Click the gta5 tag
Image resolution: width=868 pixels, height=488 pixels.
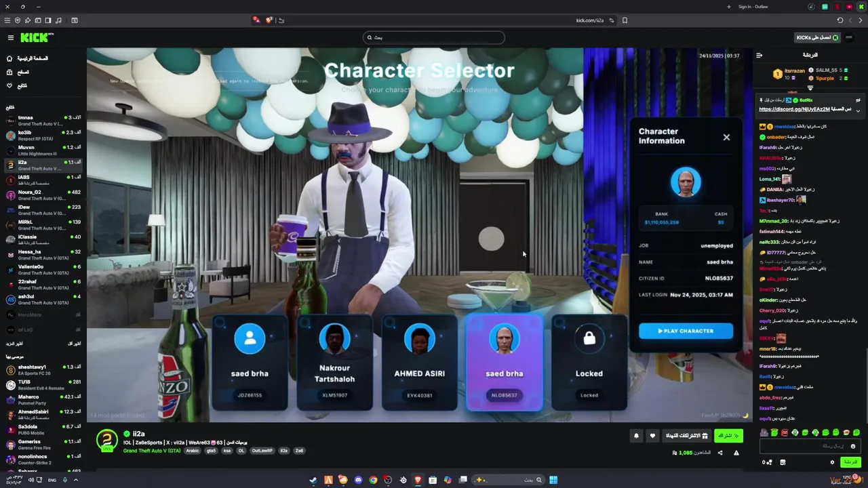point(212,451)
